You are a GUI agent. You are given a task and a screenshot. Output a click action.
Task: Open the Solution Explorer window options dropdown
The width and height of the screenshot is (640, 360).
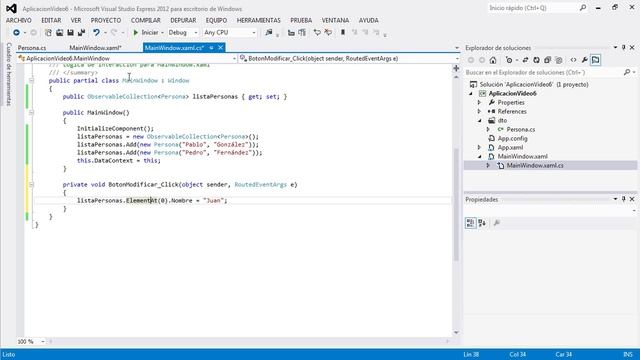tap(615, 48)
